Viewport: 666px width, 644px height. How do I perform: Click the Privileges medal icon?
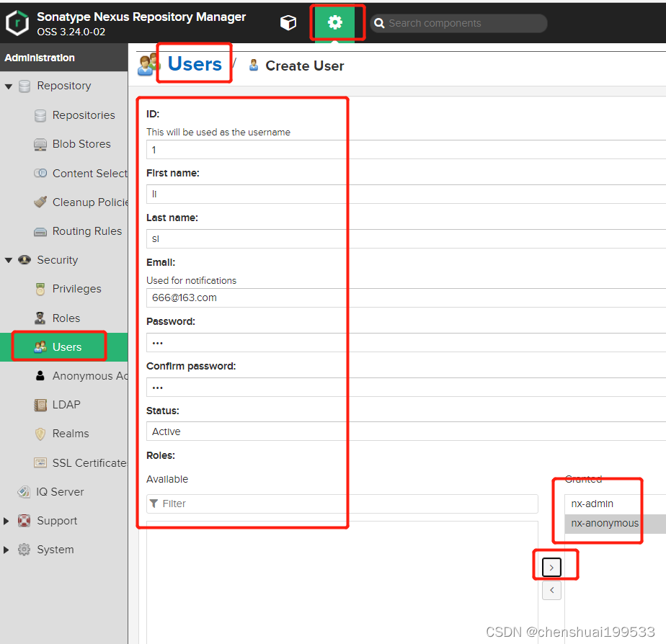click(x=40, y=289)
